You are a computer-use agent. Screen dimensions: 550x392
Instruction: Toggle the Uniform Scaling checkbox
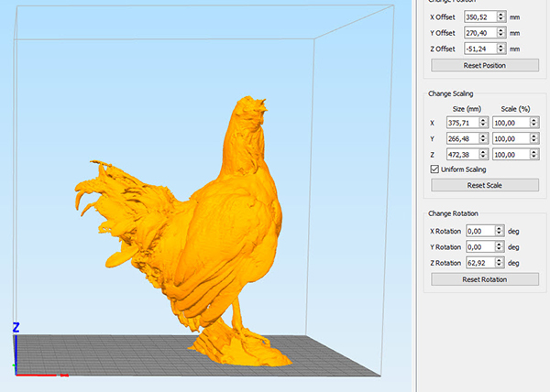point(434,169)
